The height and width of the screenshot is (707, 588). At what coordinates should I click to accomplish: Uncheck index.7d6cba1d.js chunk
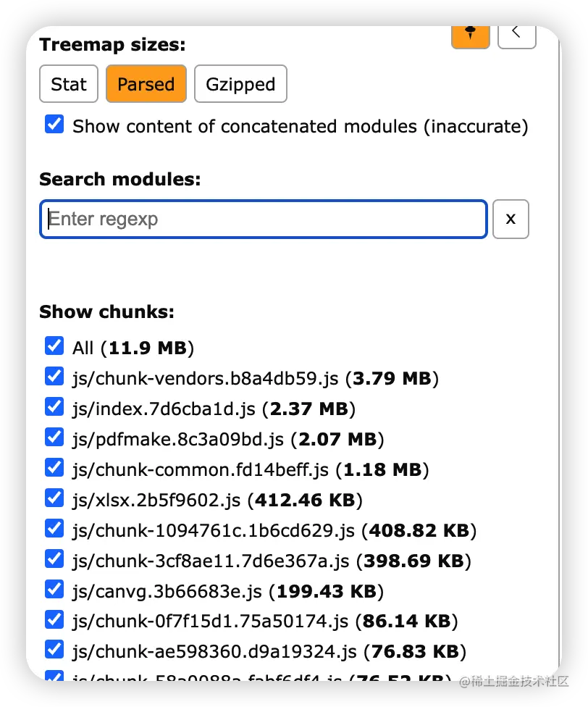point(54,406)
